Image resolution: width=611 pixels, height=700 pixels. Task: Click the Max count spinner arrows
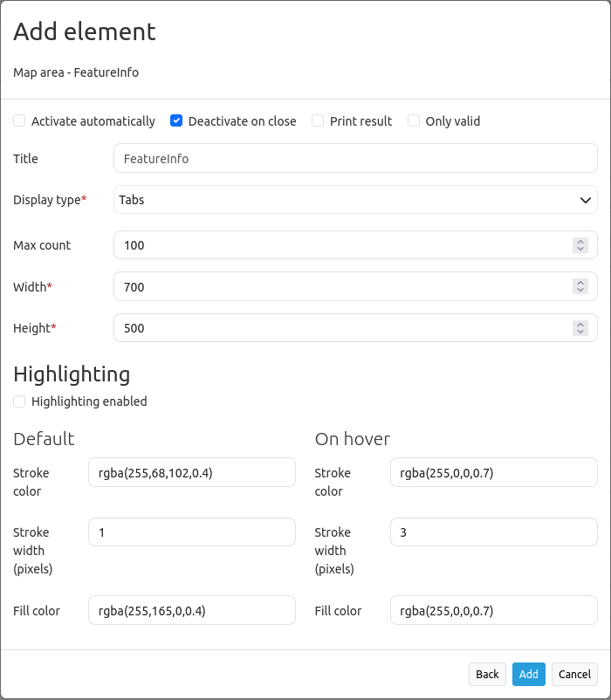(x=580, y=245)
